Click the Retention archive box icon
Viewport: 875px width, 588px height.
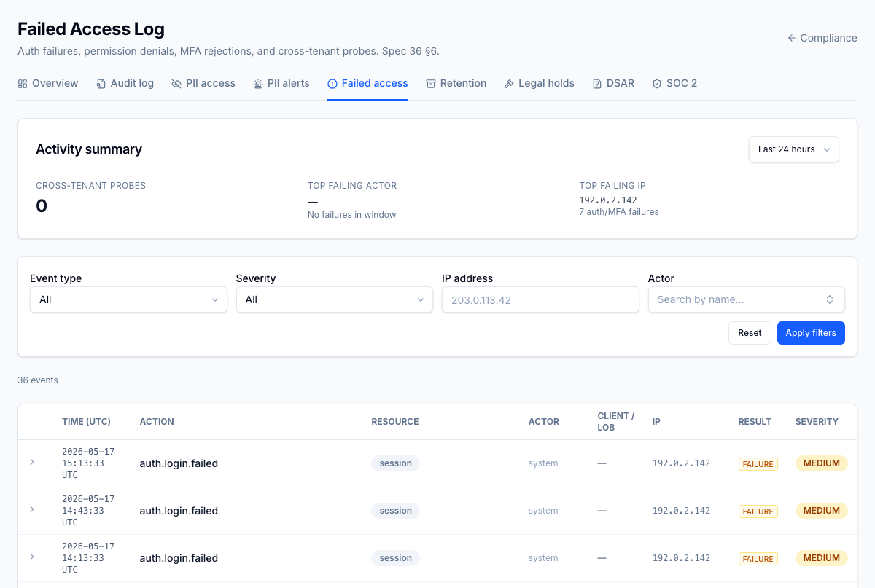[431, 84]
